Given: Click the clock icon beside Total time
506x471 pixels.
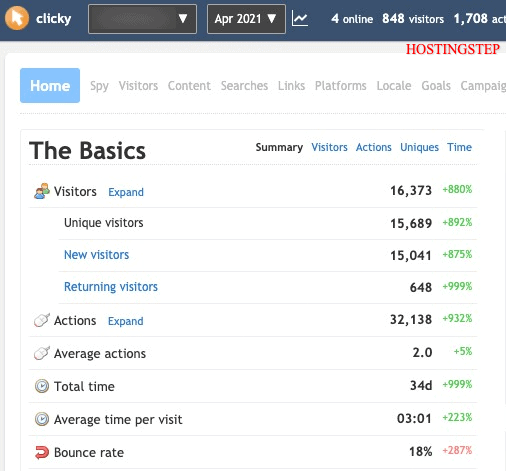Looking at the screenshot, I should (x=42, y=386).
